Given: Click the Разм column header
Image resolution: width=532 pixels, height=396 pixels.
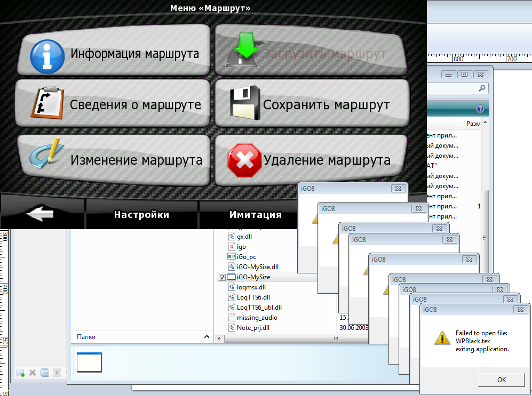Looking at the screenshot, I should 473,124.
